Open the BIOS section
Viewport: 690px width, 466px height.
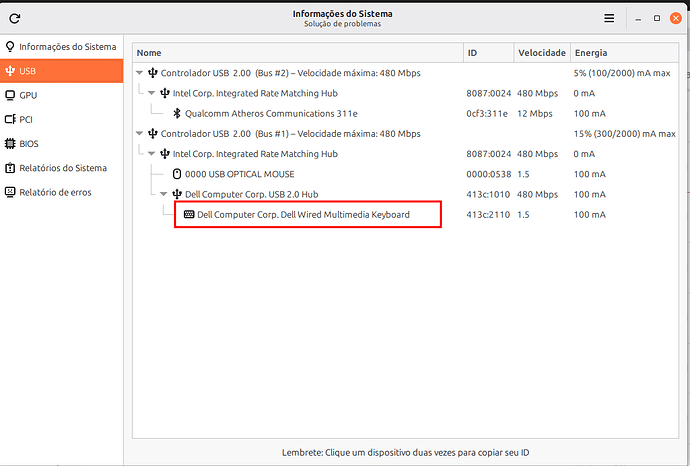coord(62,143)
